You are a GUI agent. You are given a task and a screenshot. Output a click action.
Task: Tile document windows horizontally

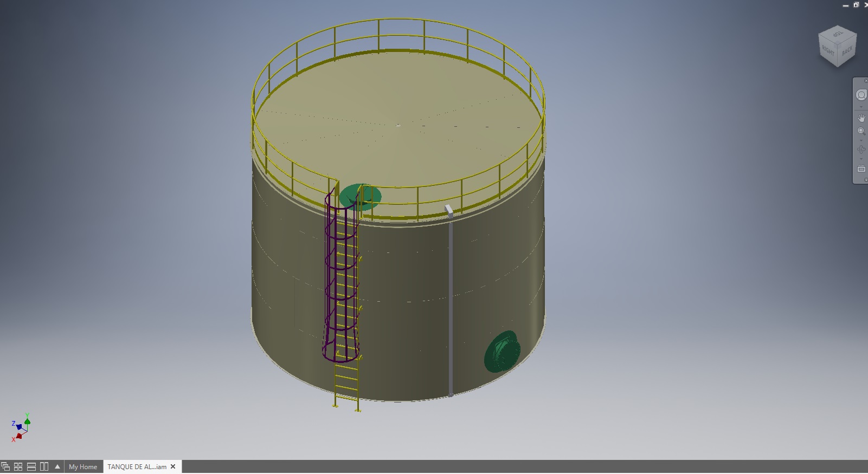pos(31,466)
